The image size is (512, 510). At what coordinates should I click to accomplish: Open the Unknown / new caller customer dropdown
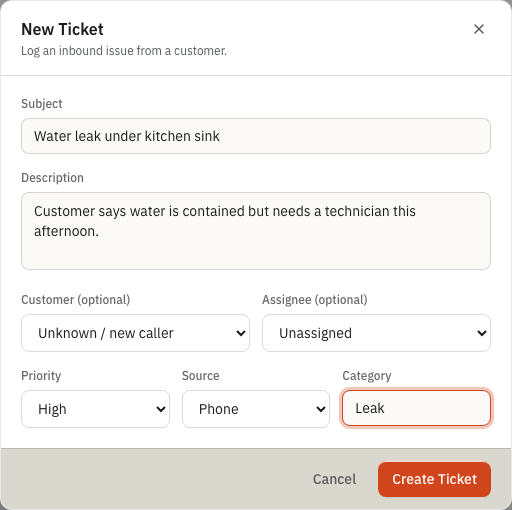[x=135, y=333]
